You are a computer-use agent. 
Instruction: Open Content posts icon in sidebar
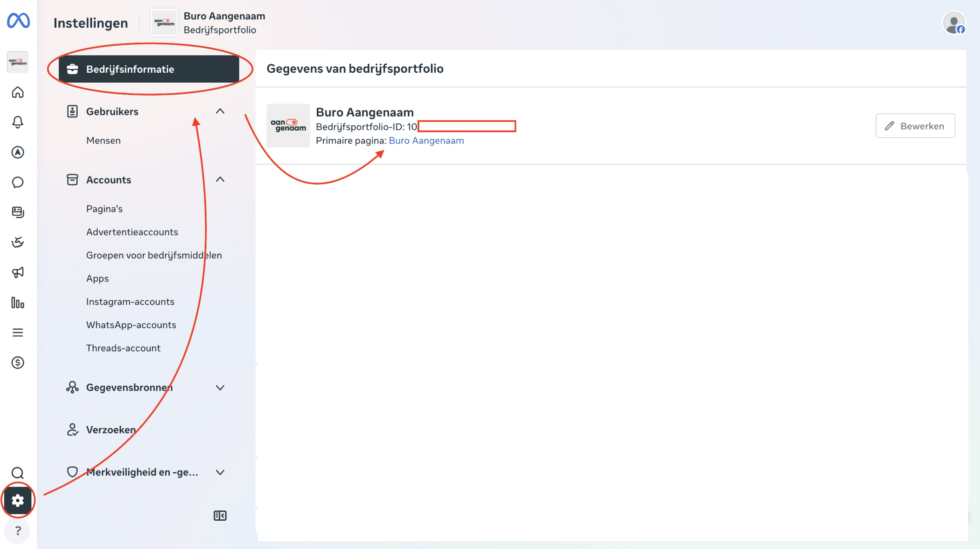18,212
